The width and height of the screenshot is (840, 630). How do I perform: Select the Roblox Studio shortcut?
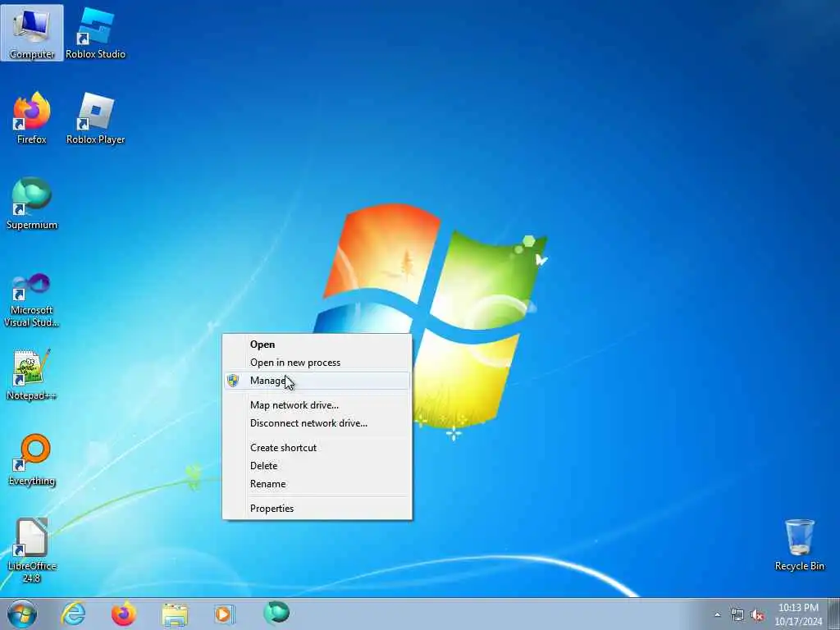pos(95,33)
